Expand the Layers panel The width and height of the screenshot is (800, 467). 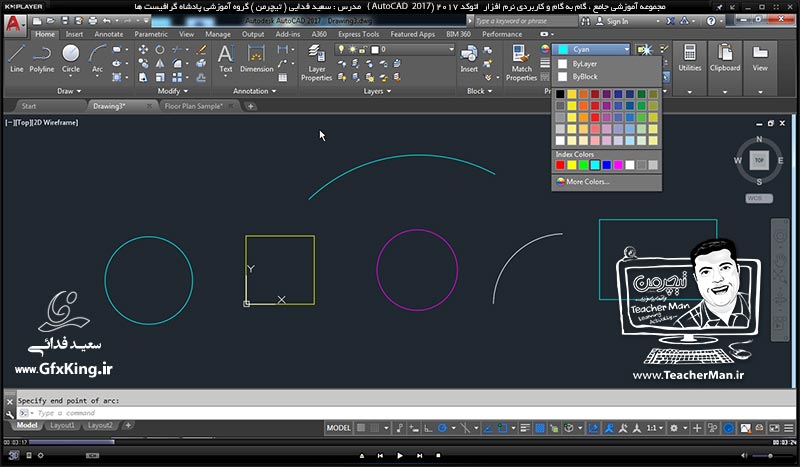coord(378,91)
